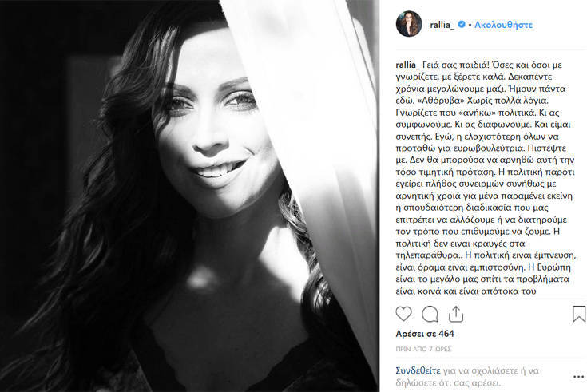Open comments with the speech bubble icon
The height and width of the screenshot is (392, 587).
(430, 314)
